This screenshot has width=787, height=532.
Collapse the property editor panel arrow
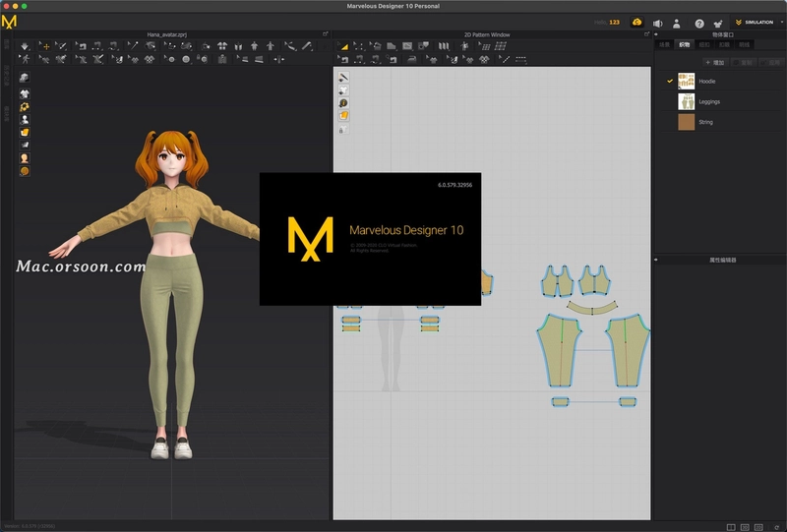click(x=656, y=260)
